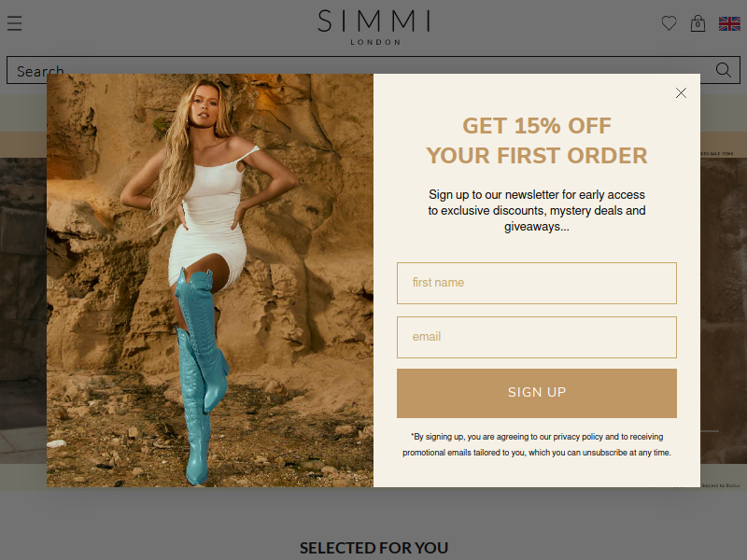Open the hamburger navigation menu
This screenshot has width=747, height=560.
tap(14, 23)
